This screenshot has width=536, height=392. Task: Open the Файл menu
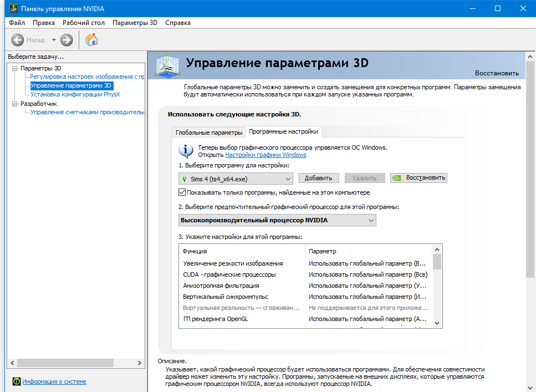[x=17, y=23]
